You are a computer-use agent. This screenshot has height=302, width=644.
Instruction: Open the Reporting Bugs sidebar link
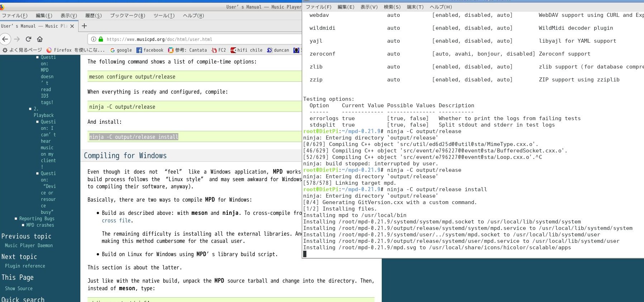pyautogui.click(x=37, y=218)
